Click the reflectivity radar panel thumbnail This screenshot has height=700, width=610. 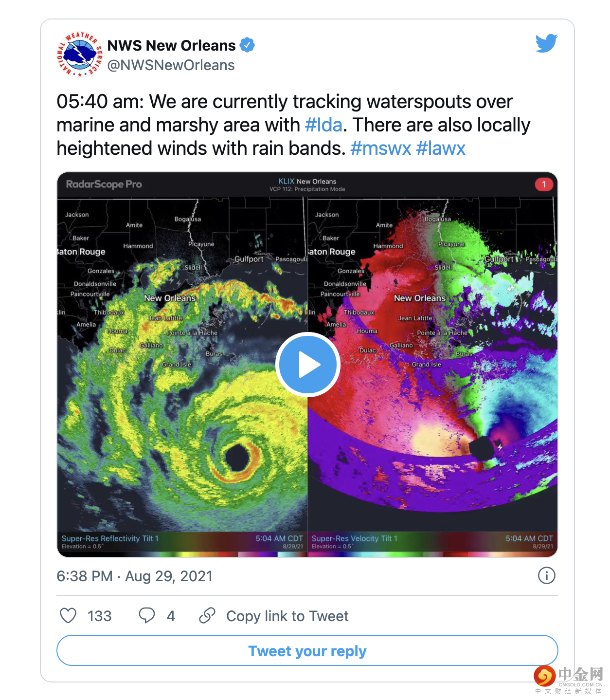coord(182,370)
